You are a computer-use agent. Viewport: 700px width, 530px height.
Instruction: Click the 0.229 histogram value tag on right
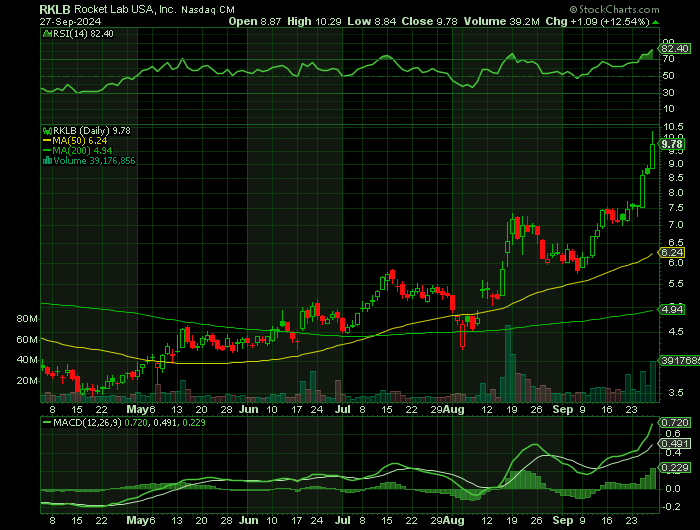675,467
